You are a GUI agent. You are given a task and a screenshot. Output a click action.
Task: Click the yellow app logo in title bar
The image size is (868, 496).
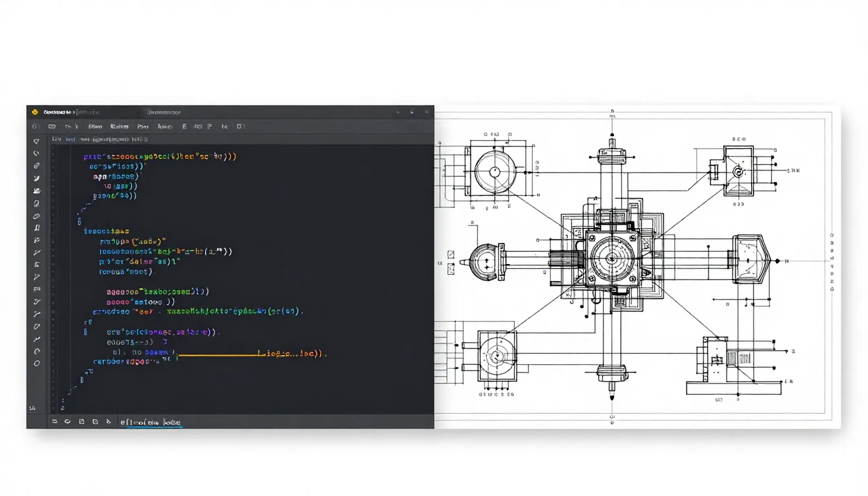pyautogui.click(x=35, y=112)
